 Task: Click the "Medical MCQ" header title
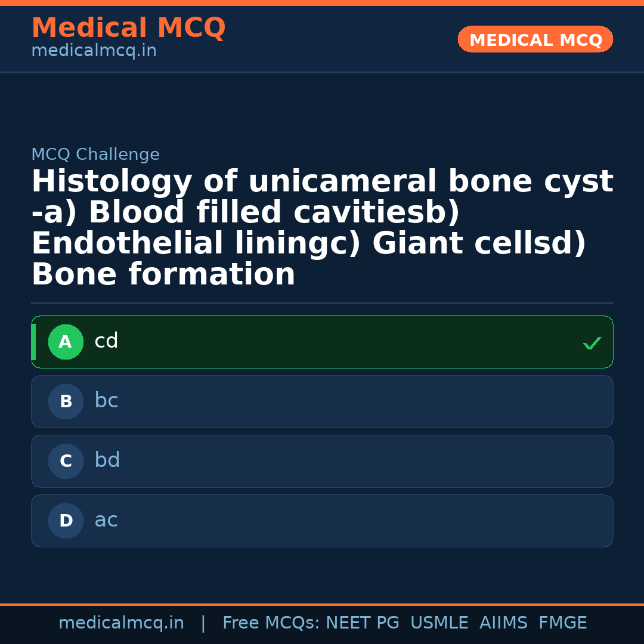[128, 28]
